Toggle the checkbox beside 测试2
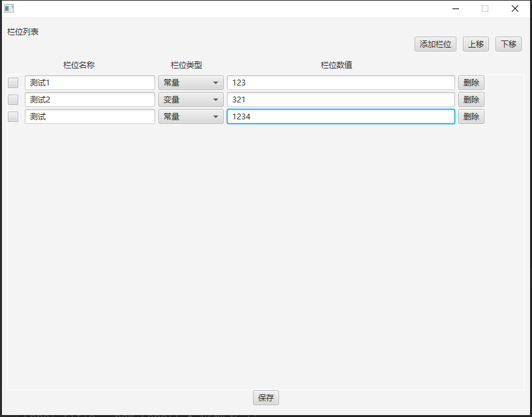 [x=13, y=100]
